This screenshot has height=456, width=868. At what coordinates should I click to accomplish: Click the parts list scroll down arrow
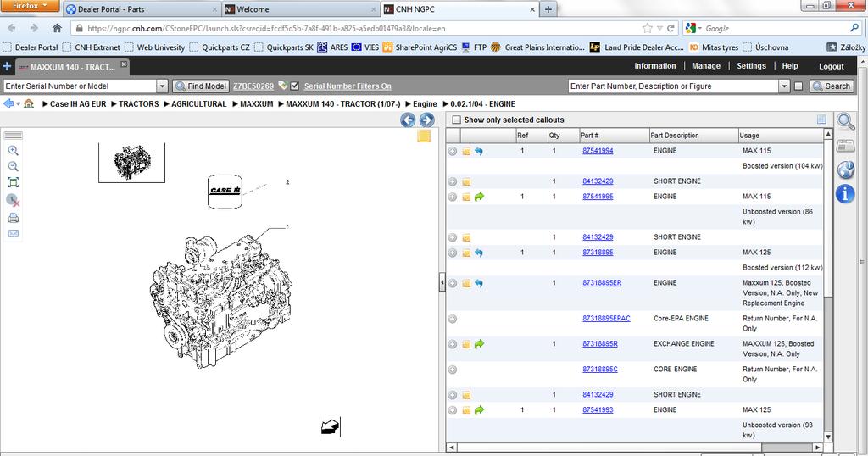tap(828, 437)
